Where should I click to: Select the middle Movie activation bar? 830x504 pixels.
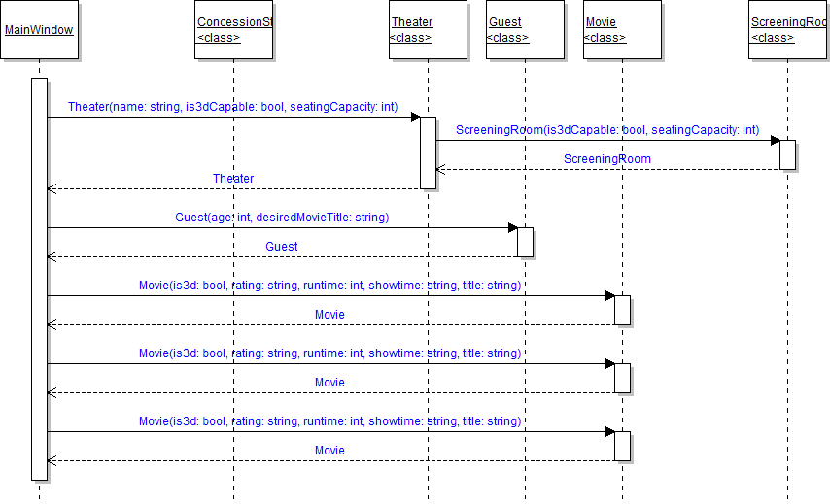click(622, 378)
